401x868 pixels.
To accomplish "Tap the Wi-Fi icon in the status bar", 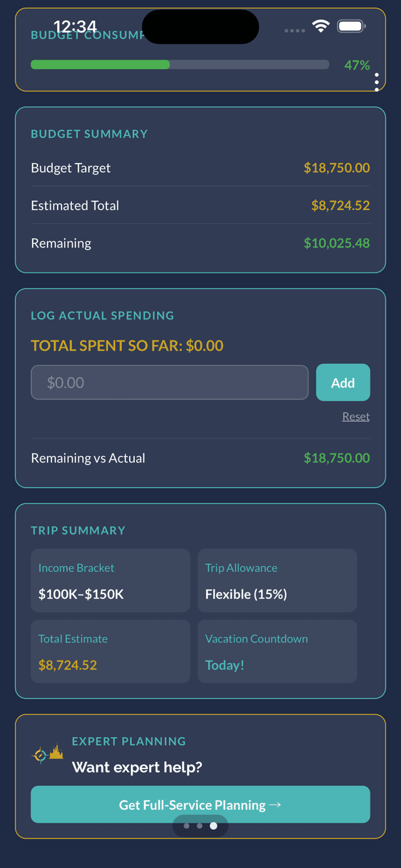I will 321,26.
